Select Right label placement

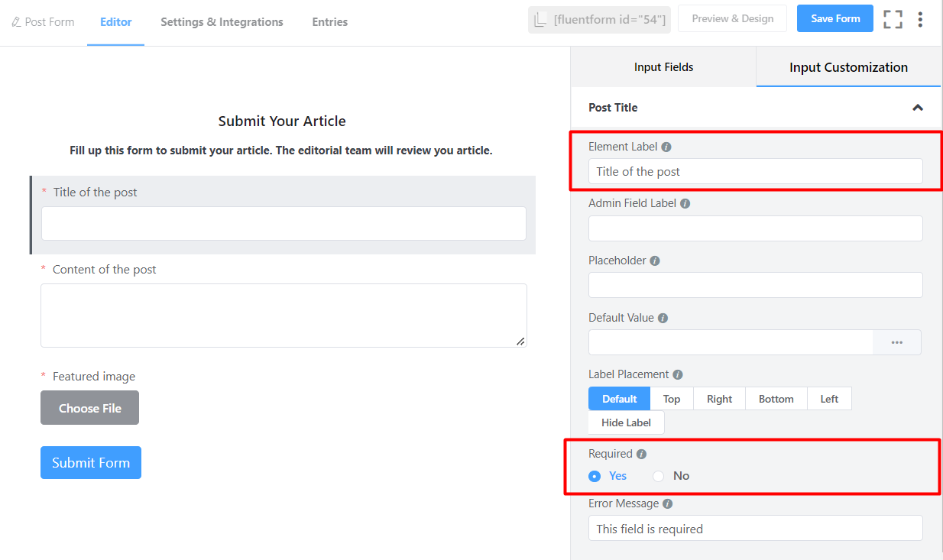coord(719,399)
